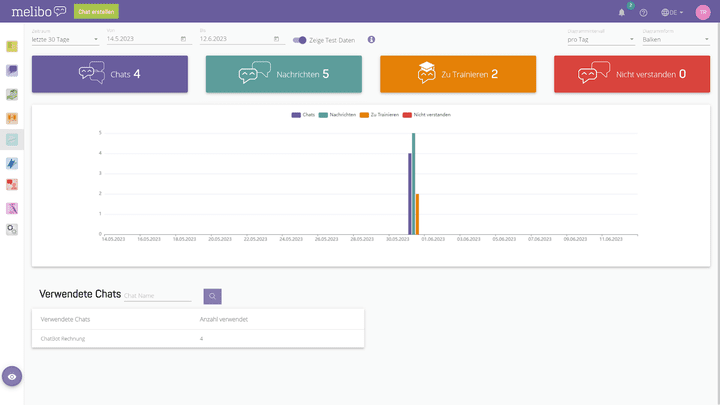Click the info icon beside Zeige Test Daten
This screenshot has width=720, height=405.
click(x=371, y=39)
